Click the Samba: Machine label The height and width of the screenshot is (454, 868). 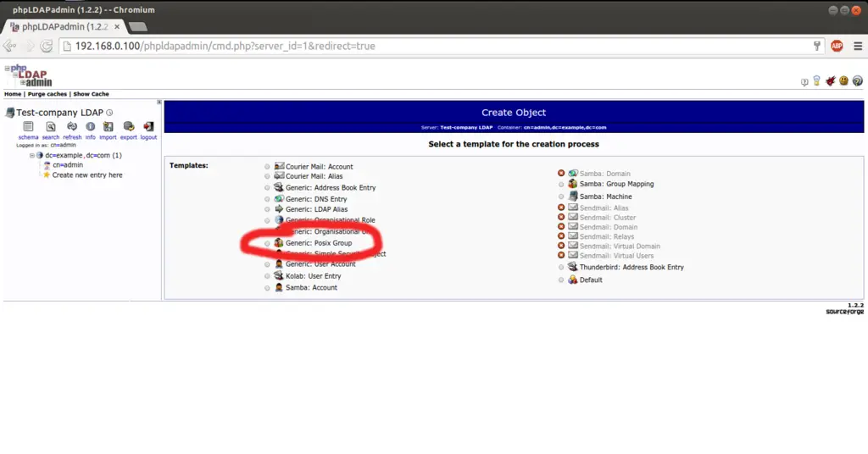(605, 197)
